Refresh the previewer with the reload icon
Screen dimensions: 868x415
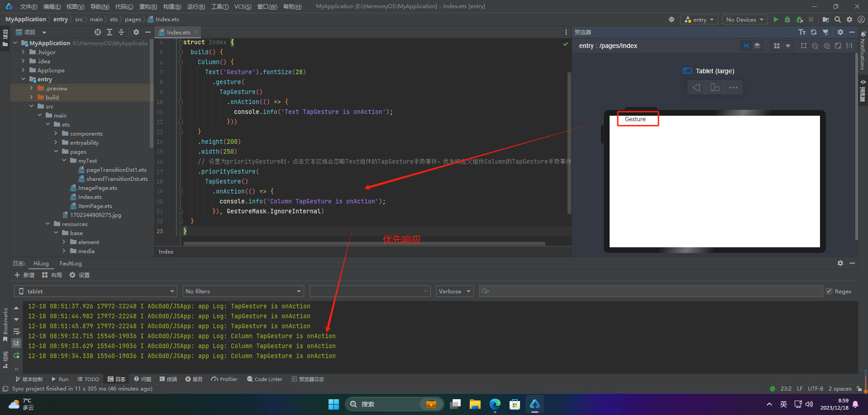814,32
